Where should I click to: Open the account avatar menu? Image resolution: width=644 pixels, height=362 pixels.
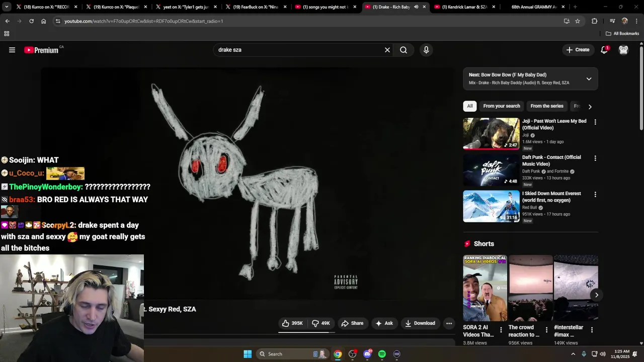[x=624, y=50]
